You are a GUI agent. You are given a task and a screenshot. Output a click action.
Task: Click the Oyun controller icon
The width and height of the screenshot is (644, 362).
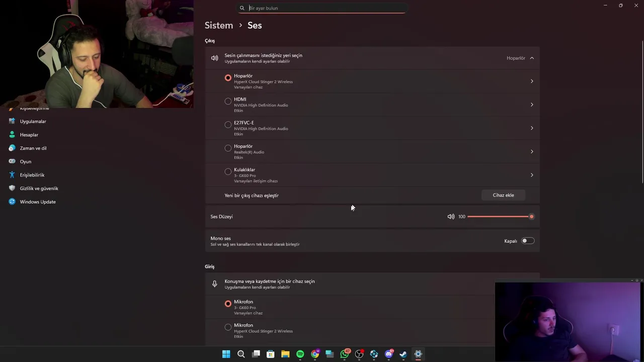tap(12, 161)
